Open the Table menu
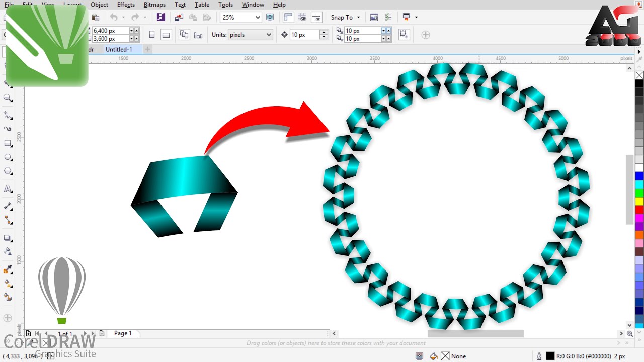The width and height of the screenshot is (644, 362). [x=202, y=5]
